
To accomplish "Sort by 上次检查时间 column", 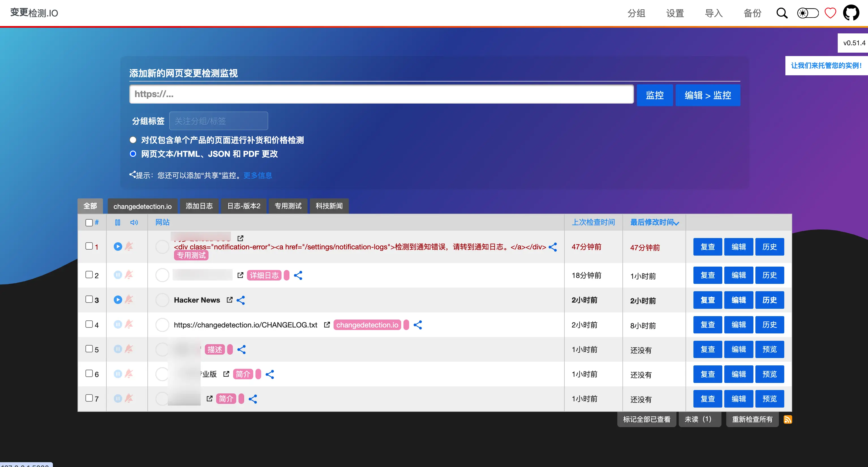I will point(593,222).
